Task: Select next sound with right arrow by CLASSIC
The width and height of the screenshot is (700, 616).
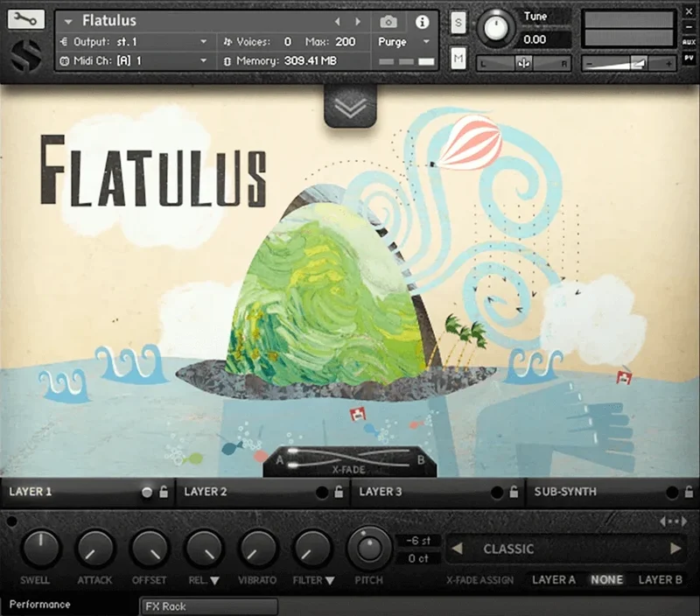Action: [x=675, y=549]
